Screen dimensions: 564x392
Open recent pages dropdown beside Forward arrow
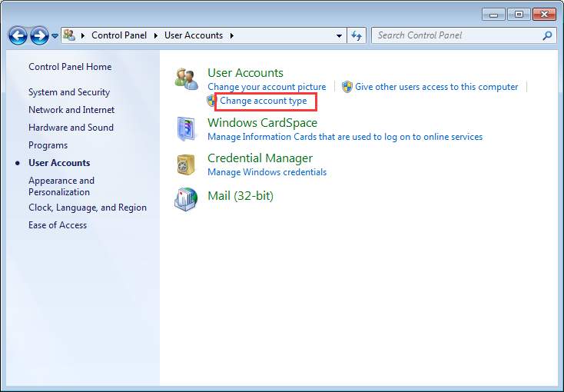tap(55, 36)
